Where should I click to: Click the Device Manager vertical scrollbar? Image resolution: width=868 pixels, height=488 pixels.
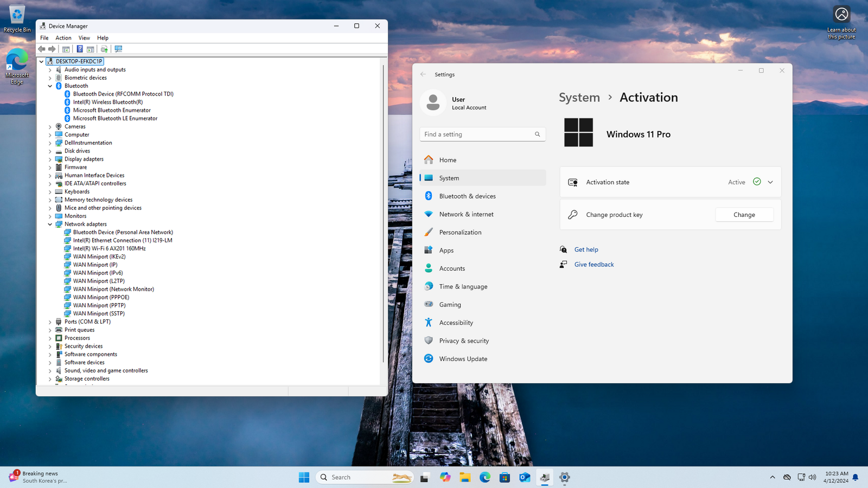(384, 213)
